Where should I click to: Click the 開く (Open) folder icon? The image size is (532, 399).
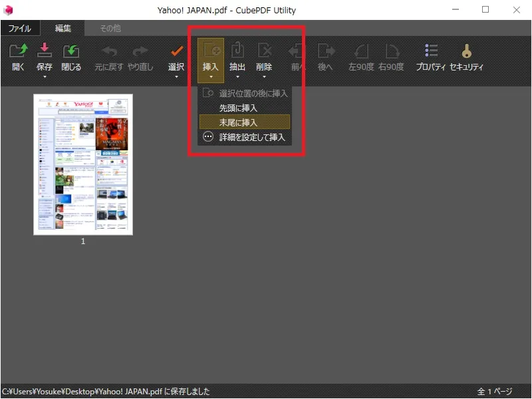coord(19,51)
